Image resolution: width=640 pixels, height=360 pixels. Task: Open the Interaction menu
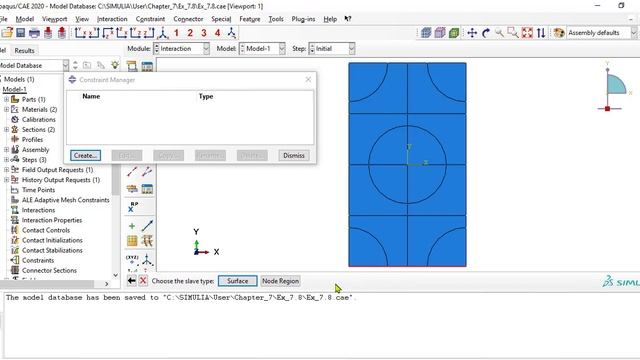112,19
